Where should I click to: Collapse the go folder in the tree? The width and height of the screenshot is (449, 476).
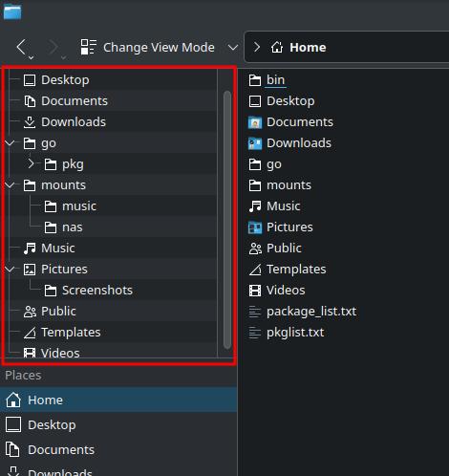(11, 142)
